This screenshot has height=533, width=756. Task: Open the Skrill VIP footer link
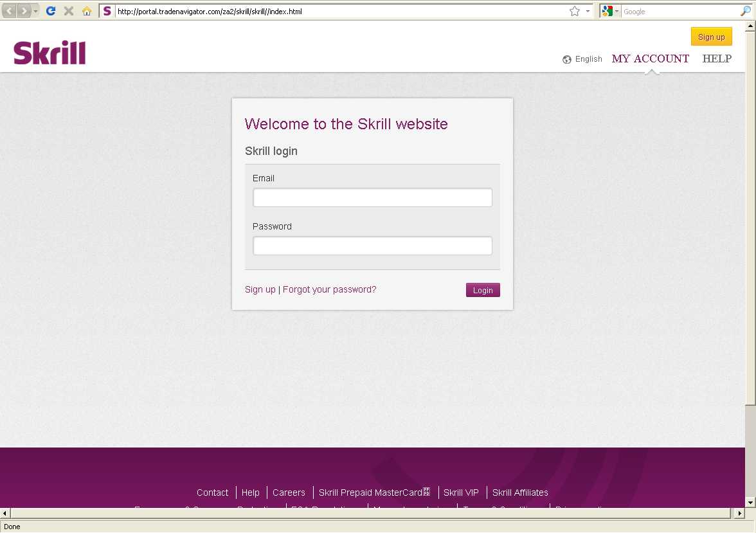(461, 492)
